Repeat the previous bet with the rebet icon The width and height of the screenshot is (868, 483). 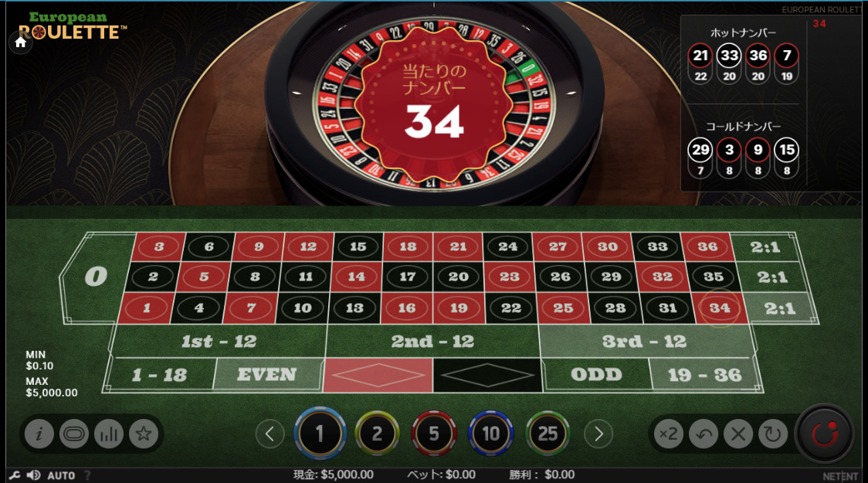click(x=773, y=434)
